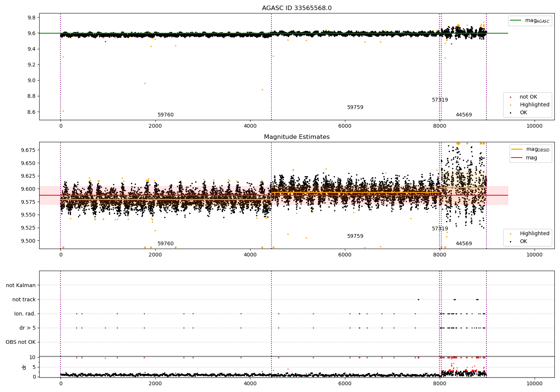Click the 'Magnitude Estimates' subplot title

click(297, 137)
